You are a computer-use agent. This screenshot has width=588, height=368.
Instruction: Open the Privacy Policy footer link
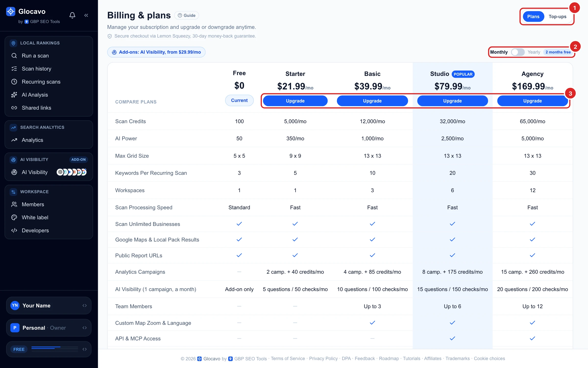point(323,359)
